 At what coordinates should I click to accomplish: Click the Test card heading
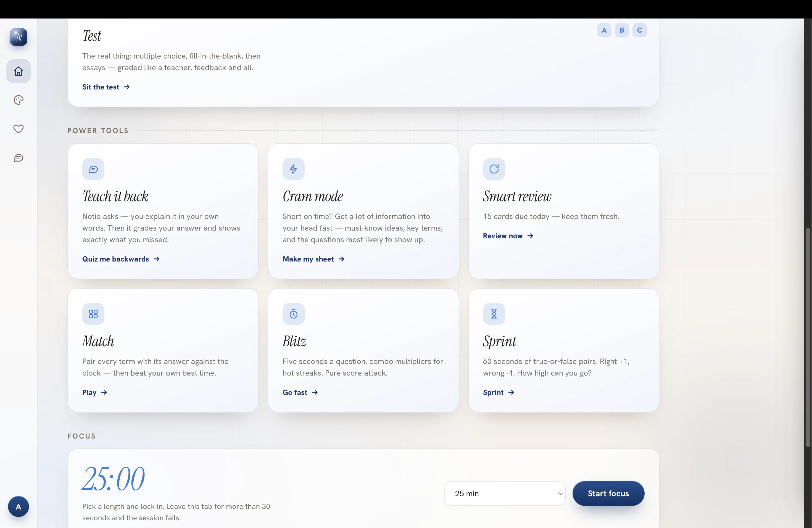pos(92,36)
